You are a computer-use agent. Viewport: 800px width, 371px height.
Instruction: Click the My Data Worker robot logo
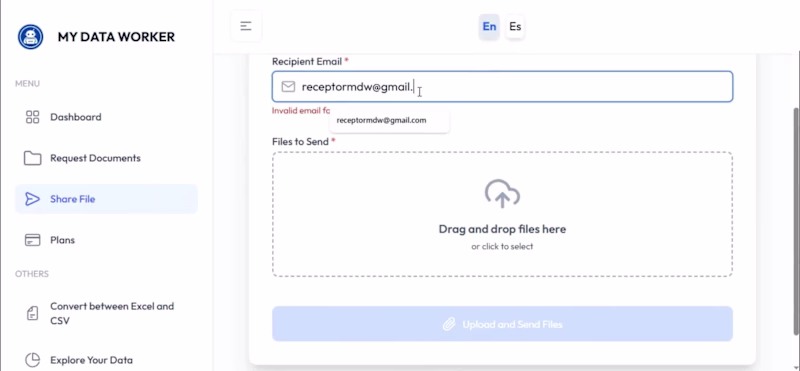(x=30, y=37)
